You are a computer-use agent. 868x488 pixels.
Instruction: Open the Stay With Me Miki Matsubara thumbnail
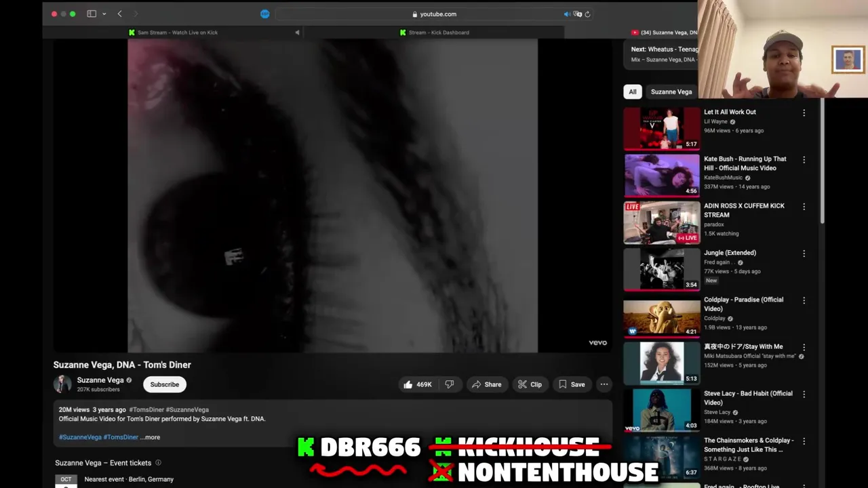662,363
